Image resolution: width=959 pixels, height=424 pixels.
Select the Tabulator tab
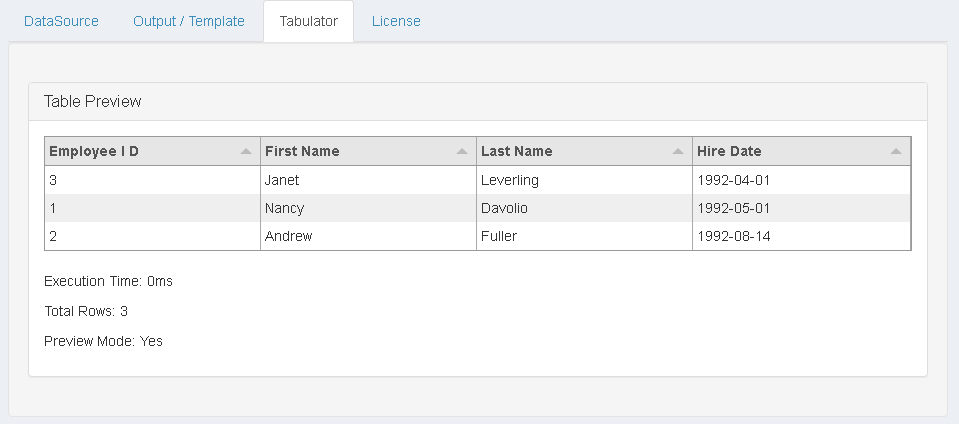point(308,21)
